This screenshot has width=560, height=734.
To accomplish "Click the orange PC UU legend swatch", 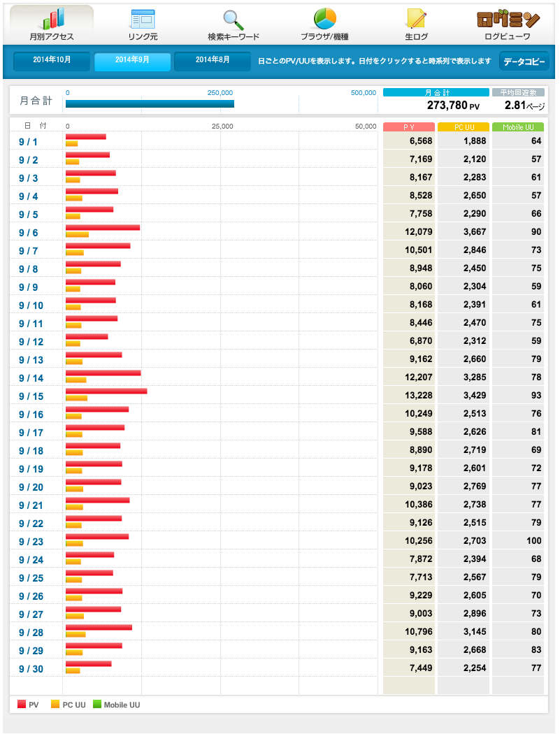I will (55, 704).
